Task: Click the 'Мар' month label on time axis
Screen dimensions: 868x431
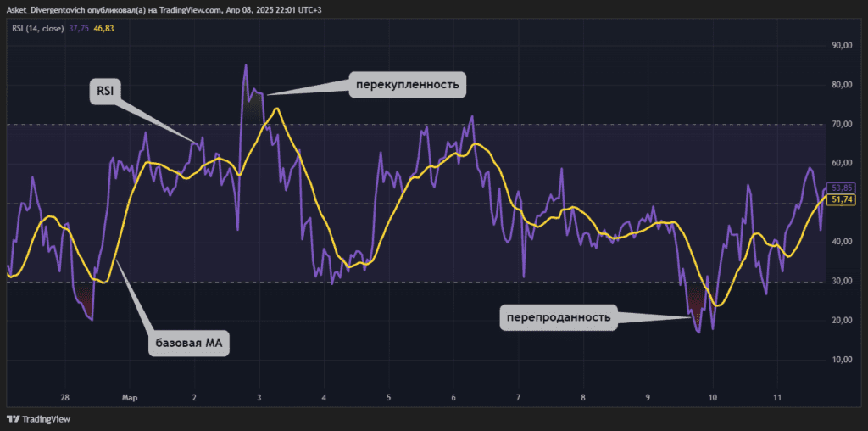Action: pyautogui.click(x=130, y=398)
